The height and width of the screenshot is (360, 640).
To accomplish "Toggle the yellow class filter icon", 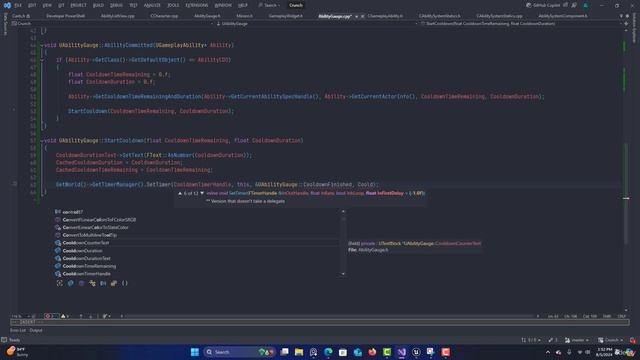I will (x=92, y=283).
